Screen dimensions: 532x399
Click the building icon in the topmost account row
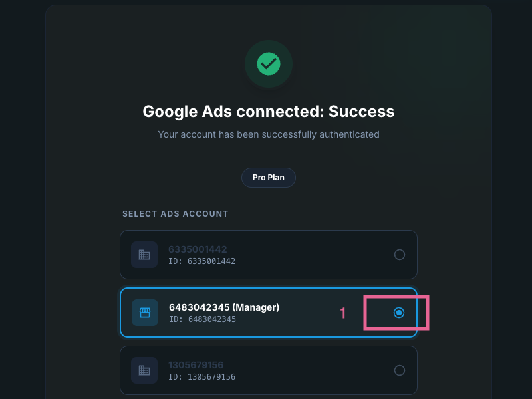tap(144, 255)
